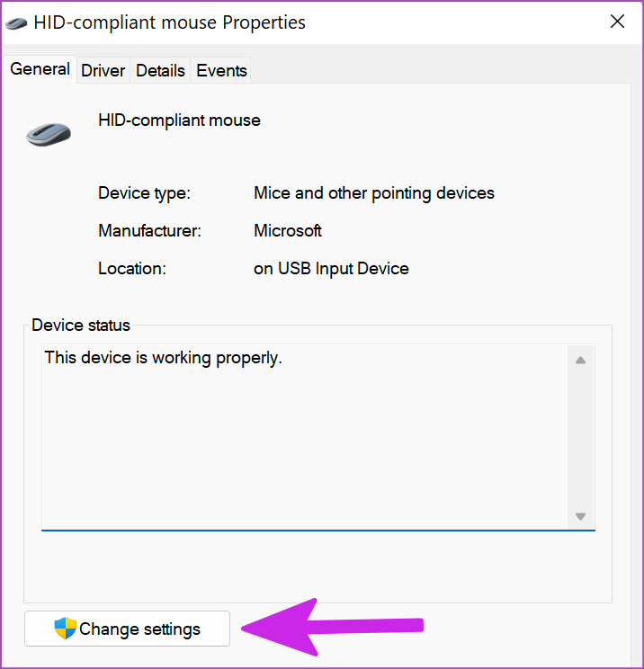Click the Manufacturer value Microsoft
This screenshot has width=644, height=669.
pos(288,231)
